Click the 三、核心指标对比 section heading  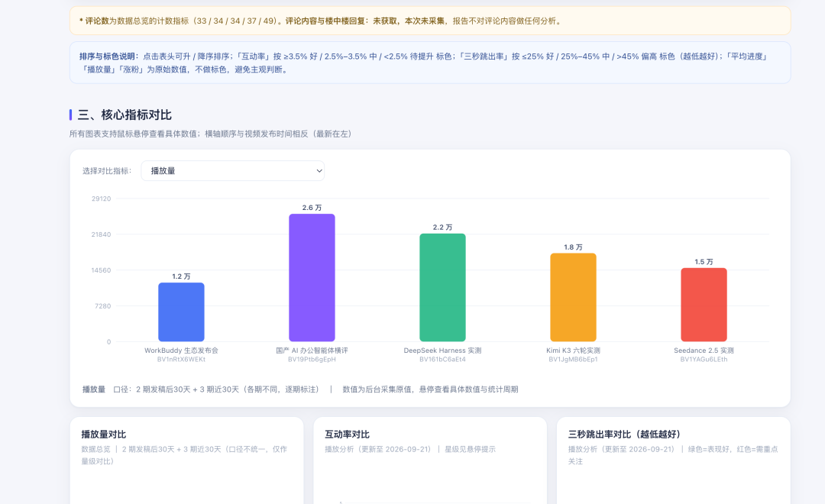[125, 115]
